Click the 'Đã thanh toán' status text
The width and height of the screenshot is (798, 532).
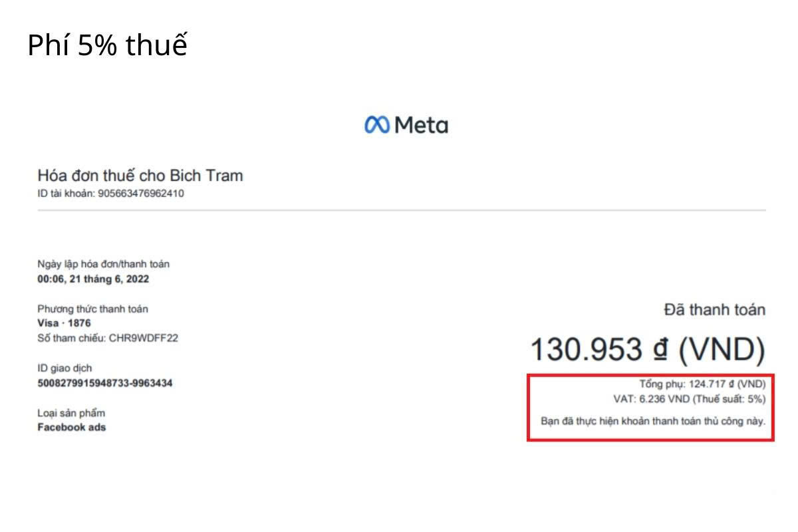[x=715, y=309]
